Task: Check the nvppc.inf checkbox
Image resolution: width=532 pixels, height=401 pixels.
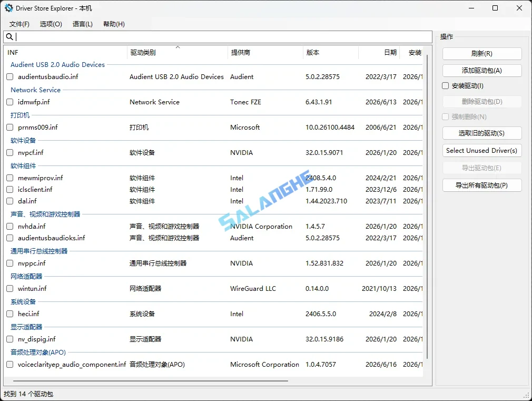Action: (10, 263)
